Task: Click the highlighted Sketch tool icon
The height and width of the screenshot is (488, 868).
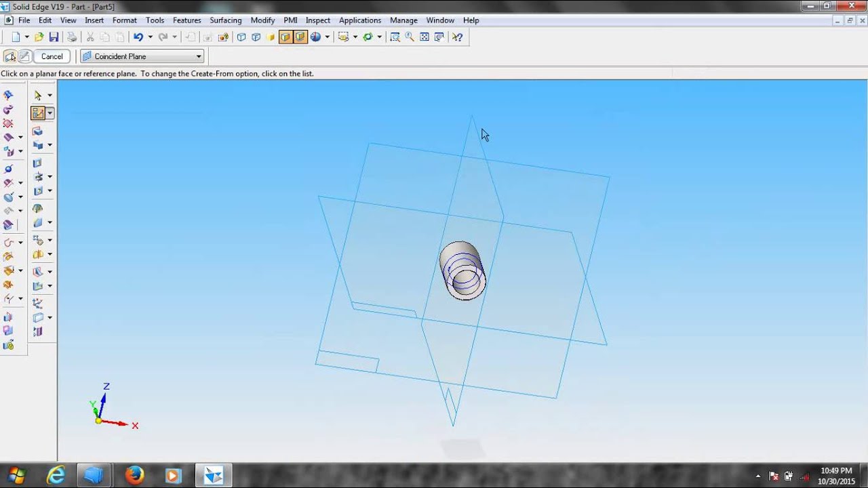Action: 38,113
